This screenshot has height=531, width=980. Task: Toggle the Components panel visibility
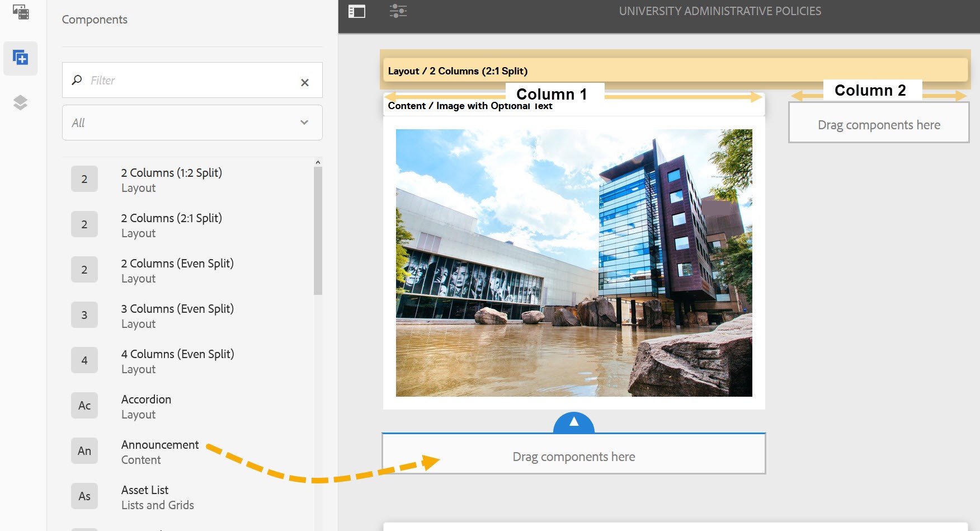(x=356, y=11)
